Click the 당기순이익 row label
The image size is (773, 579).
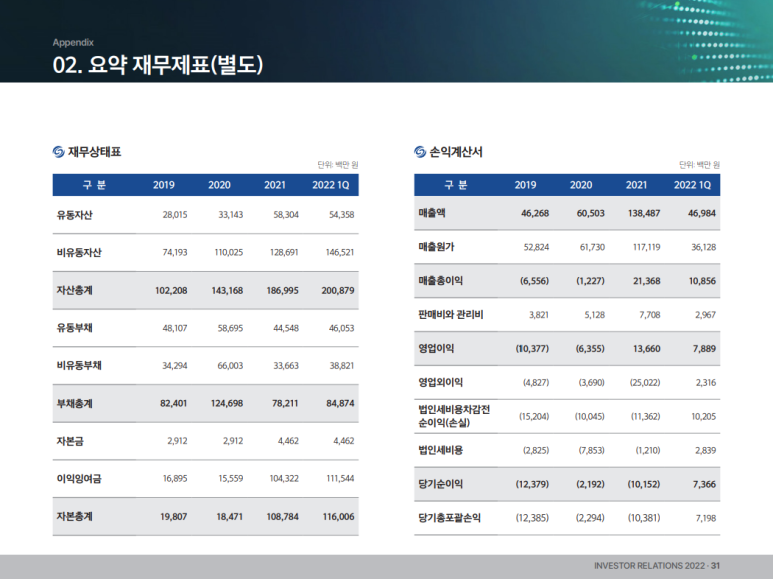point(441,484)
